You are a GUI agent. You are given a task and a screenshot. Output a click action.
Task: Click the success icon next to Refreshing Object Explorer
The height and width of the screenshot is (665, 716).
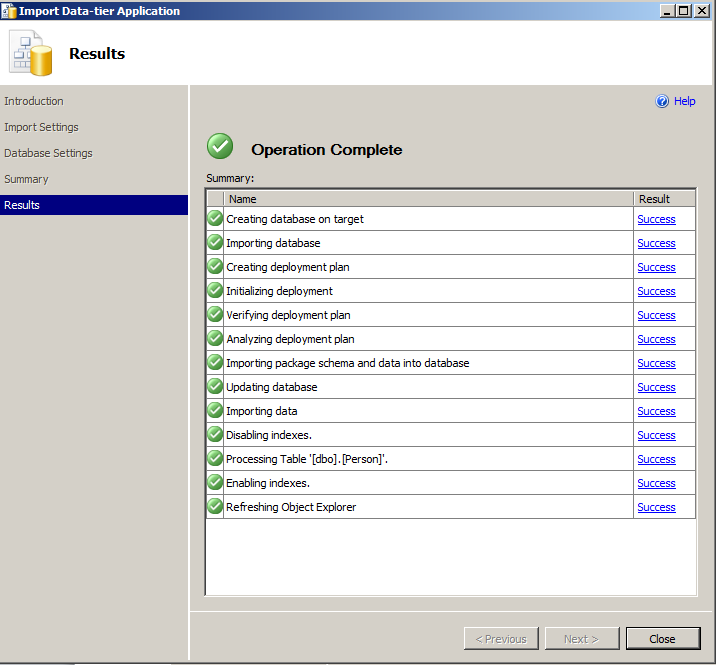tap(215, 507)
